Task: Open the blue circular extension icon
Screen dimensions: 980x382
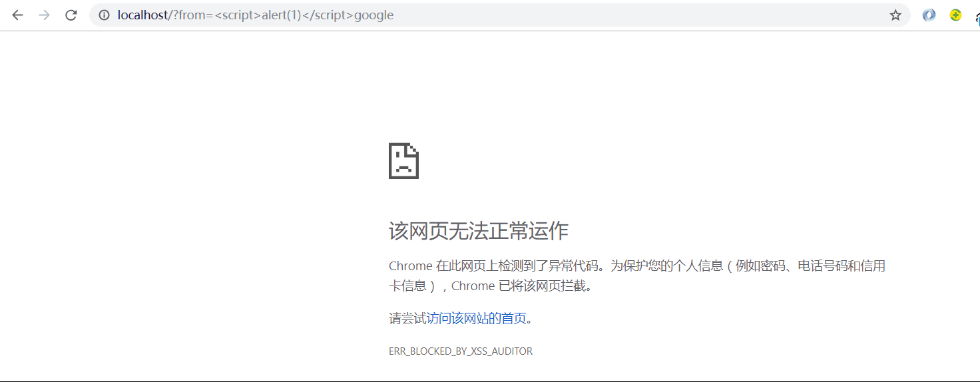Action: pos(929,15)
